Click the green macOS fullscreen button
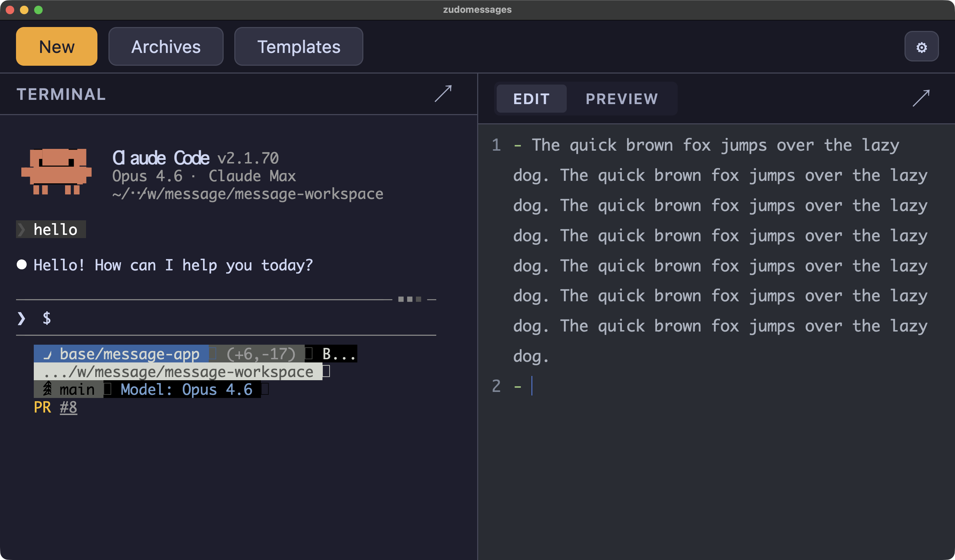 (38, 10)
